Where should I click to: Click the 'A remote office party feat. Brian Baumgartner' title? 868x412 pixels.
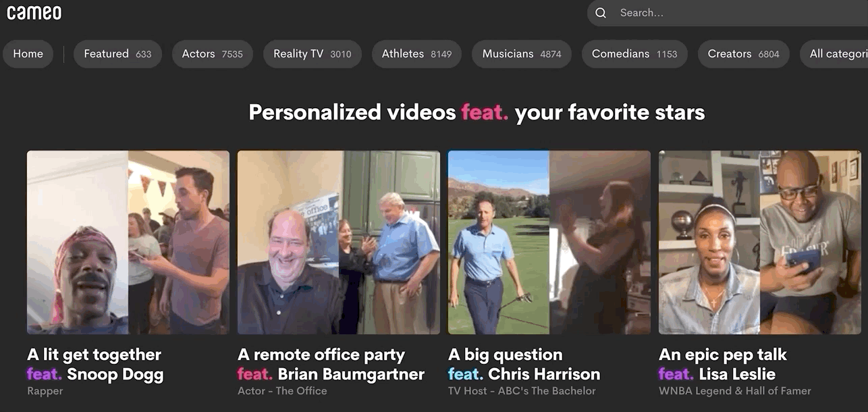(x=331, y=364)
